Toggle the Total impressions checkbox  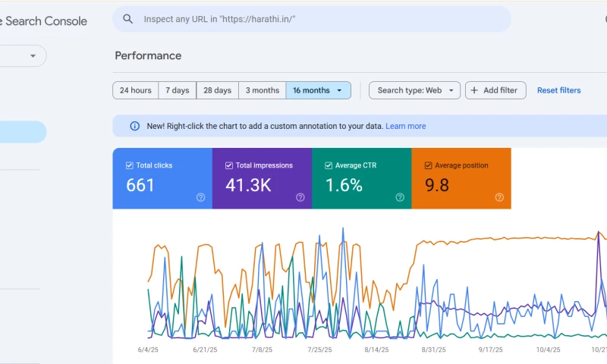tap(229, 165)
